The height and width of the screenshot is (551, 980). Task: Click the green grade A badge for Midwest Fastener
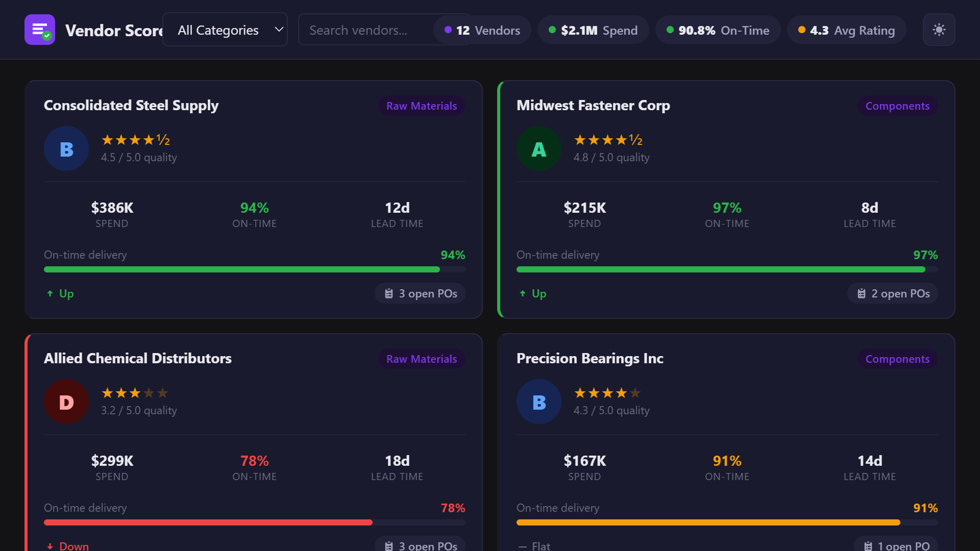coord(538,148)
